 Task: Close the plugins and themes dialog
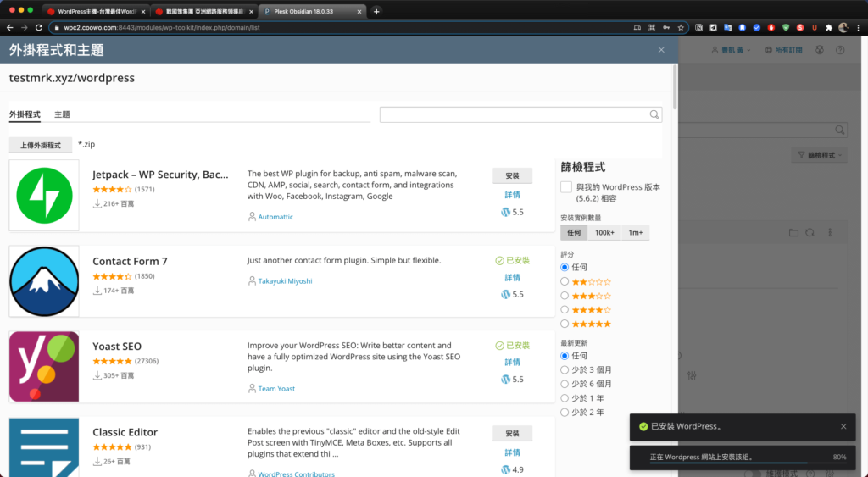661,50
